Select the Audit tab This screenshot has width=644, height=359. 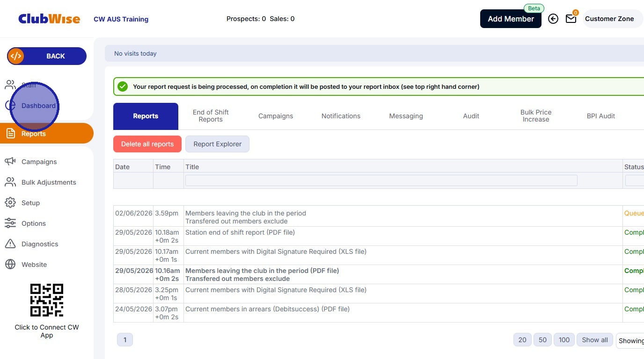471,116
